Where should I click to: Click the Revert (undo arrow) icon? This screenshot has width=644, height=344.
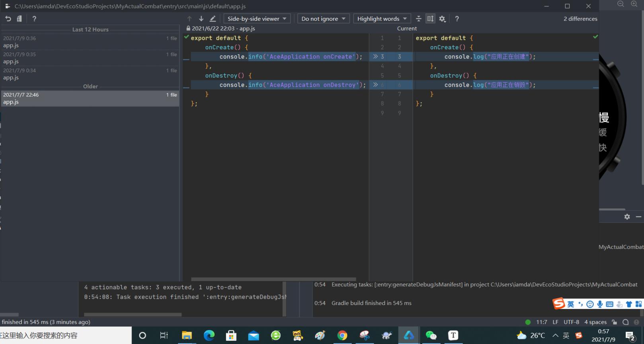(8, 19)
